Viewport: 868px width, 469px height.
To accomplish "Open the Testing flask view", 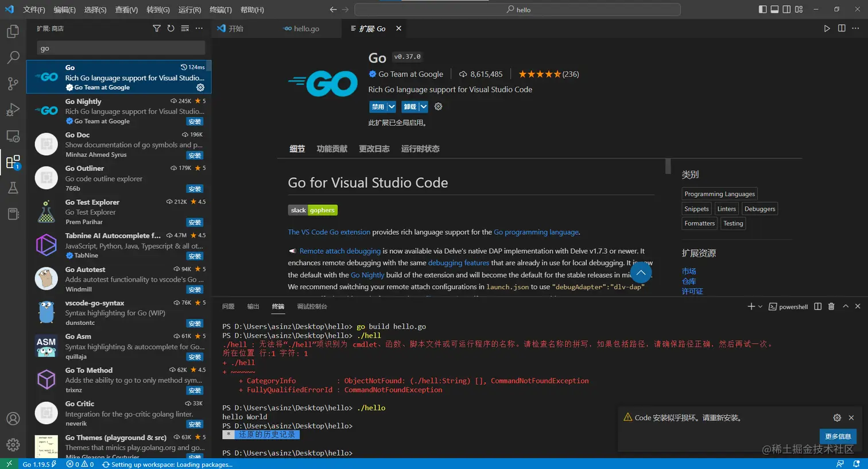I will [x=13, y=188].
